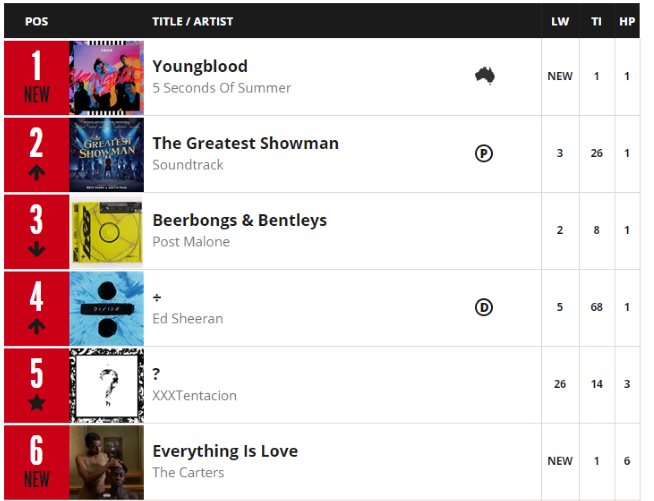Click the HP column header
654x501 pixels.
pyautogui.click(x=627, y=21)
